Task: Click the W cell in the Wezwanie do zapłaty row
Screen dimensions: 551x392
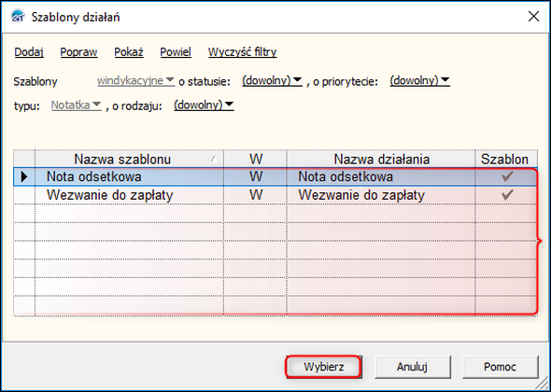Action: [x=256, y=195]
